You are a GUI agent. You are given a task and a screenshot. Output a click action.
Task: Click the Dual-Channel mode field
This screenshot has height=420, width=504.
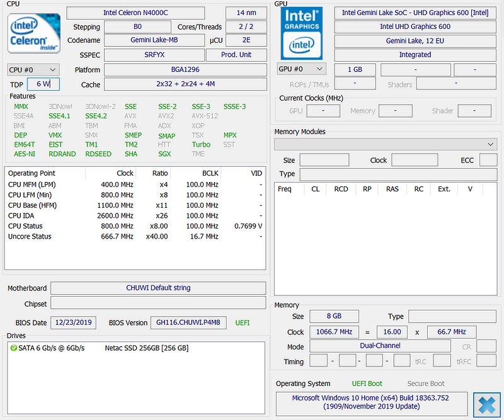[380, 346]
